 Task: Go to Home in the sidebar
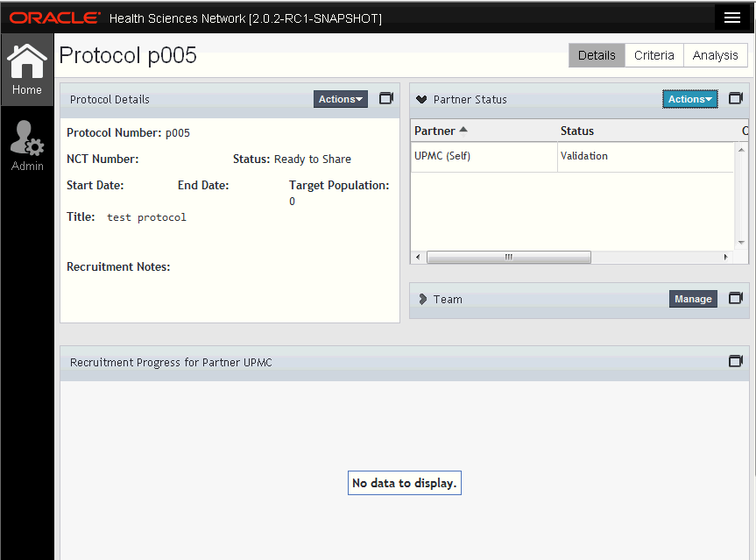[27, 69]
